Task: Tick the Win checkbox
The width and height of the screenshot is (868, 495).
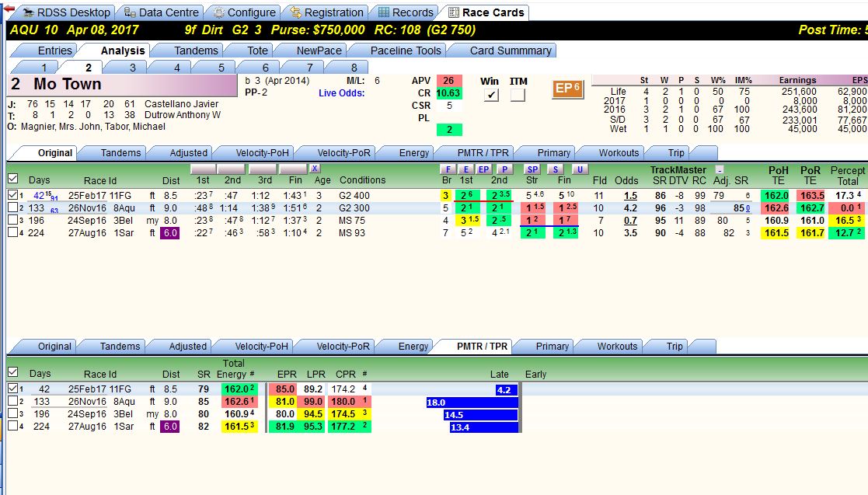Action: pyautogui.click(x=491, y=95)
